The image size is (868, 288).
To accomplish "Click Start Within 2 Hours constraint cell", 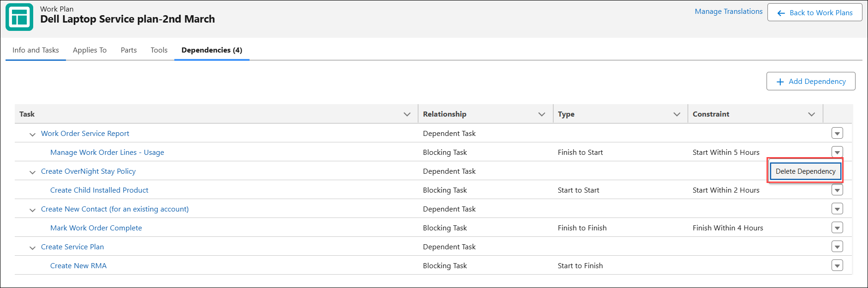I will [x=726, y=190].
